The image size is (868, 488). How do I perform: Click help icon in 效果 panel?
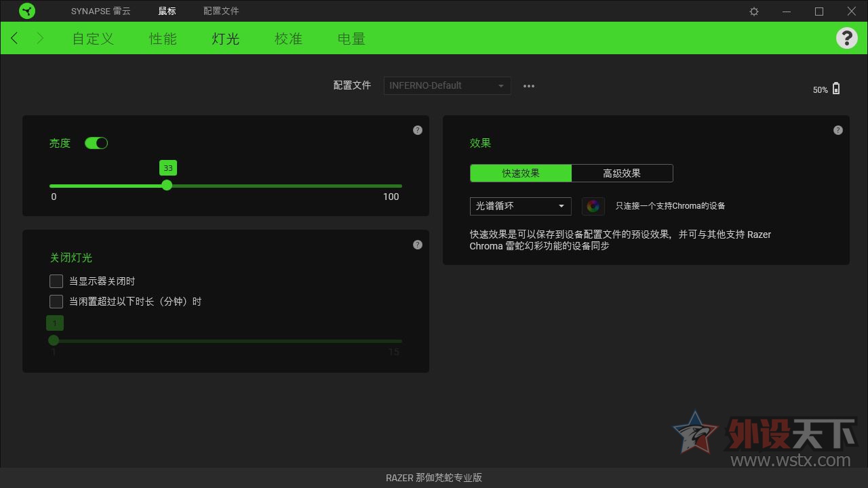tap(838, 130)
